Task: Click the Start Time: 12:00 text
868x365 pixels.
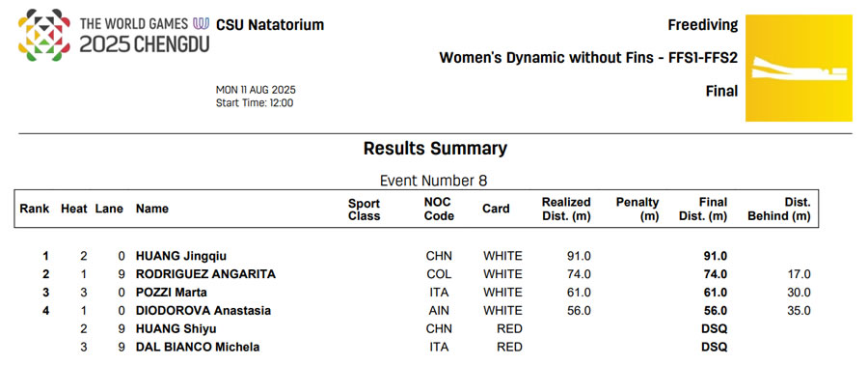Action: tap(255, 103)
